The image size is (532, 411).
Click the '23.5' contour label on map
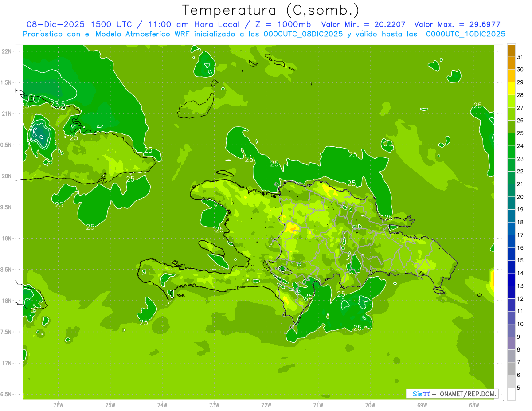coord(58,104)
